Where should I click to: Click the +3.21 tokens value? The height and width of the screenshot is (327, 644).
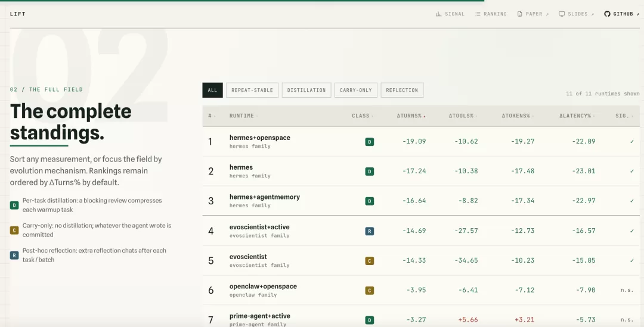click(x=525, y=320)
